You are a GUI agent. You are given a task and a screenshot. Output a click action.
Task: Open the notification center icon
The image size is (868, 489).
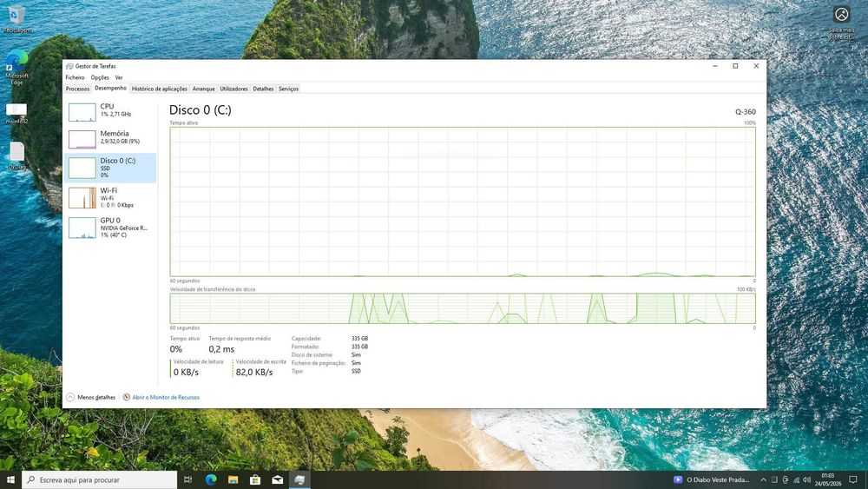853,479
